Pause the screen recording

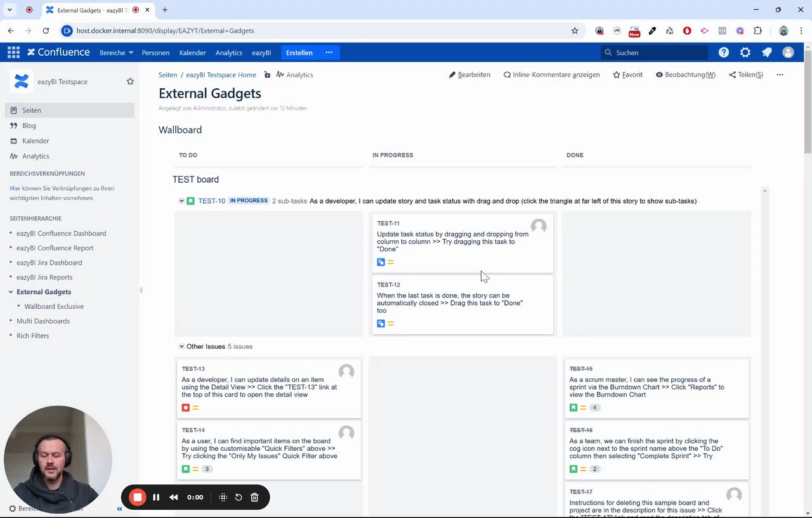click(156, 497)
